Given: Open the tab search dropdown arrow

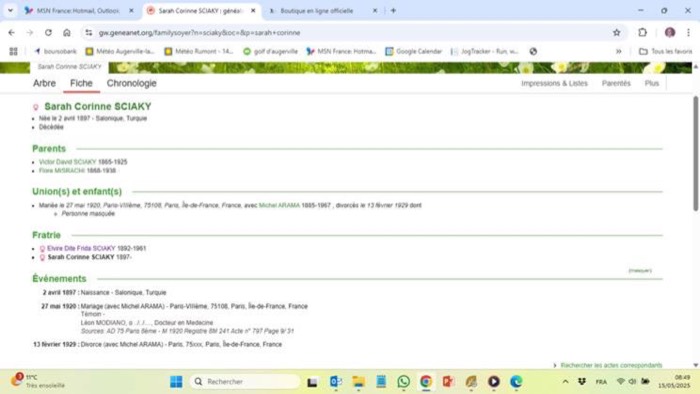Looking at the screenshot, I should click(x=10, y=10).
